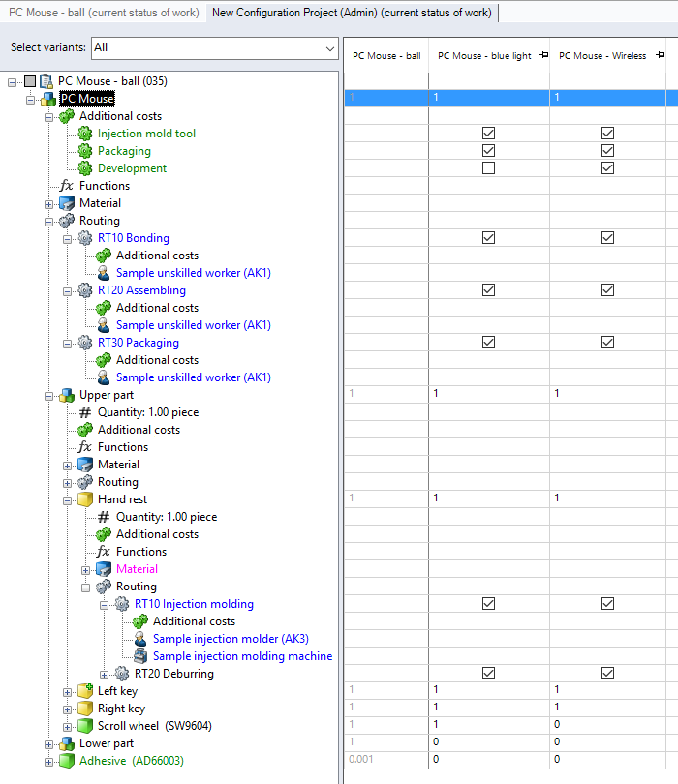Collapse the Routing node under PC Mouse
Viewport: 678px width, 784px height.
(x=49, y=221)
